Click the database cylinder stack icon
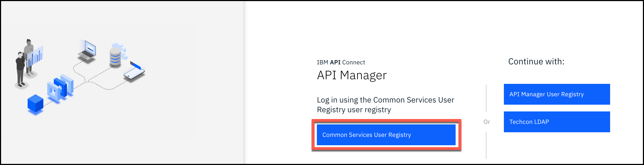The height and width of the screenshot is (165, 644). (115, 57)
